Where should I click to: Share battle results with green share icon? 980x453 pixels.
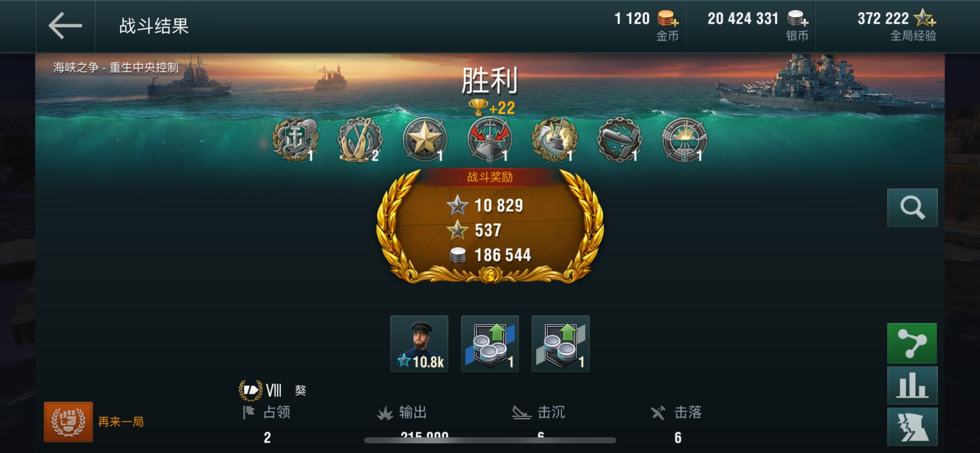pos(912,343)
